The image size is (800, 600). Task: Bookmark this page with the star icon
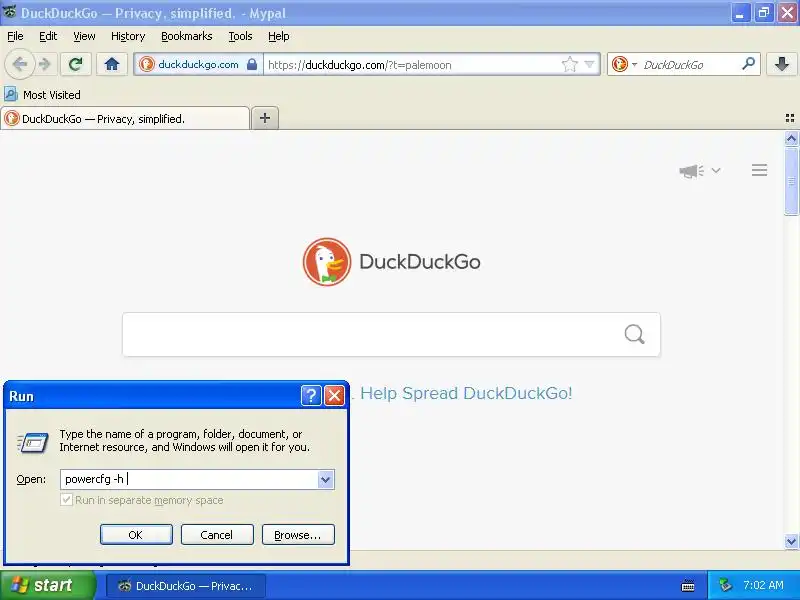pos(569,65)
